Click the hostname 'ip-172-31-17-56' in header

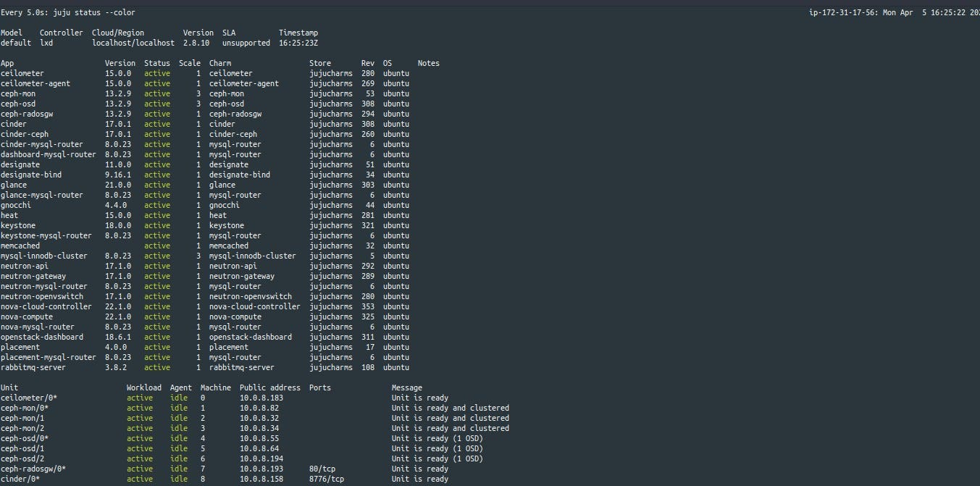(x=842, y=12)
